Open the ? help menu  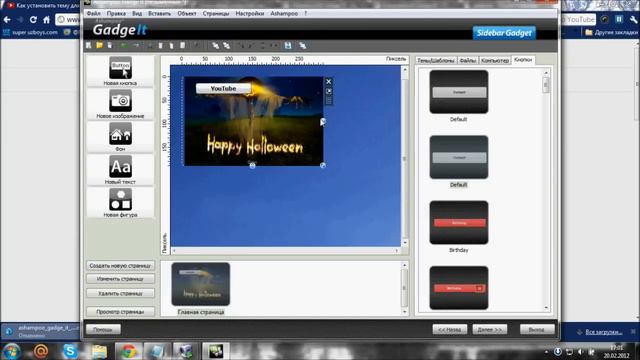pos(305,13)
